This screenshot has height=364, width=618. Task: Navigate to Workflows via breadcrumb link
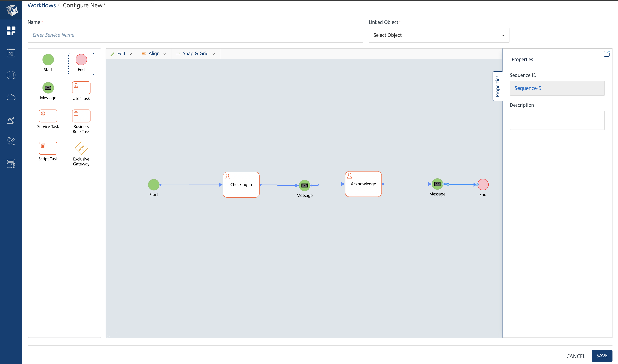(41, 5)
